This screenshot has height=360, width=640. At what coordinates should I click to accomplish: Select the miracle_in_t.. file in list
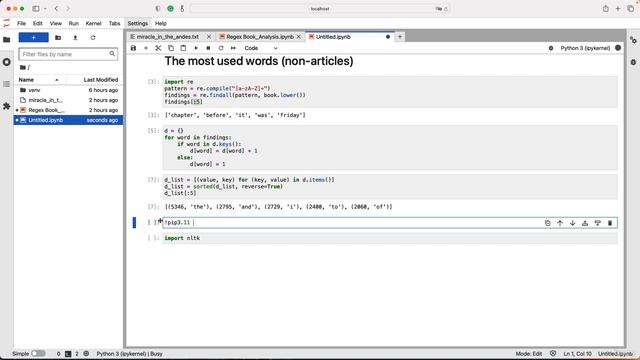pos(68,100)
